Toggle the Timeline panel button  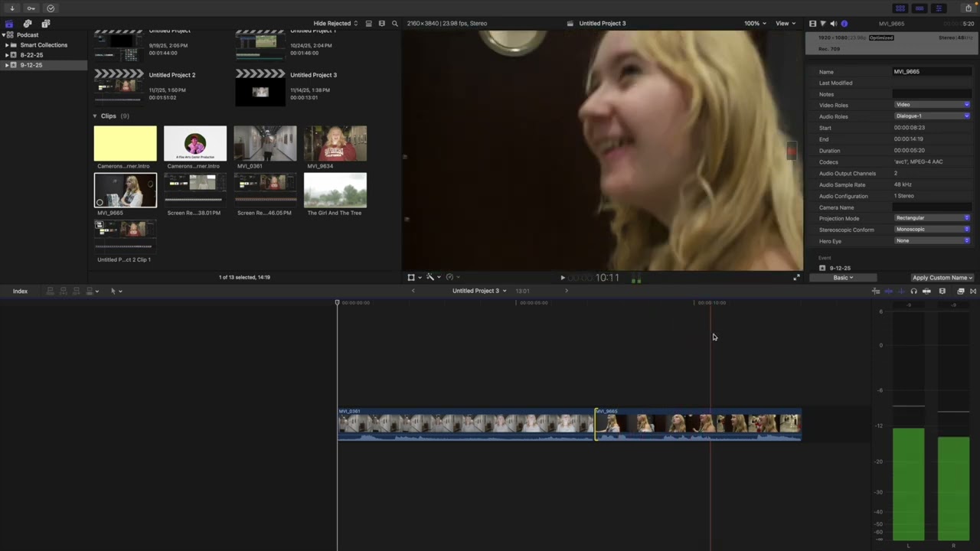point(920,8)
